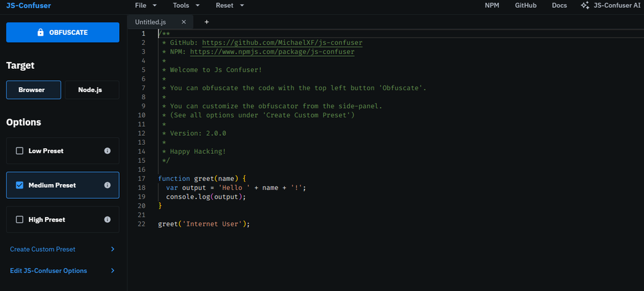Click the 'var output' line in editor

[236, 187]
